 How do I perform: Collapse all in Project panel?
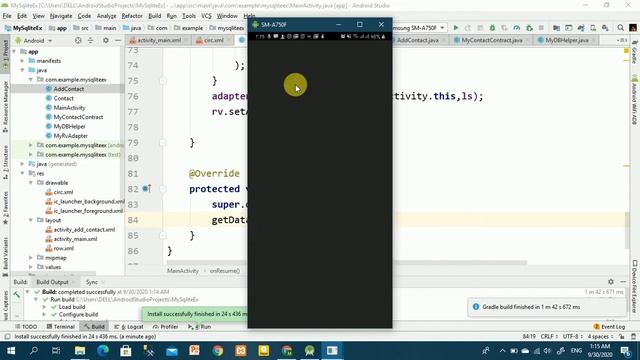pyautogui.click(x=91, y=40)
